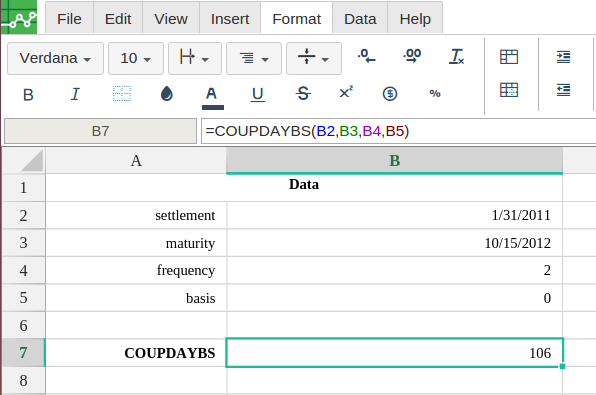Apply currency number format
The height and width of the screenshot is (395, 596).
(390, 94)
